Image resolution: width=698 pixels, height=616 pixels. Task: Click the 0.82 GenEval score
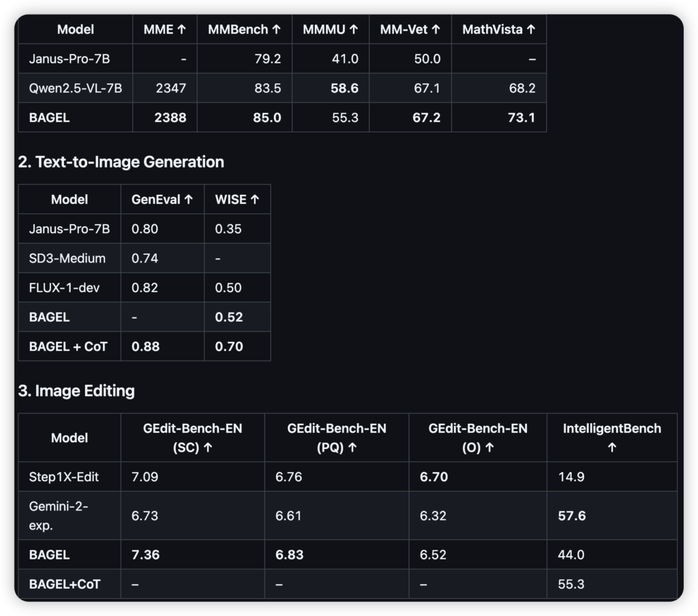coord(145,288)
